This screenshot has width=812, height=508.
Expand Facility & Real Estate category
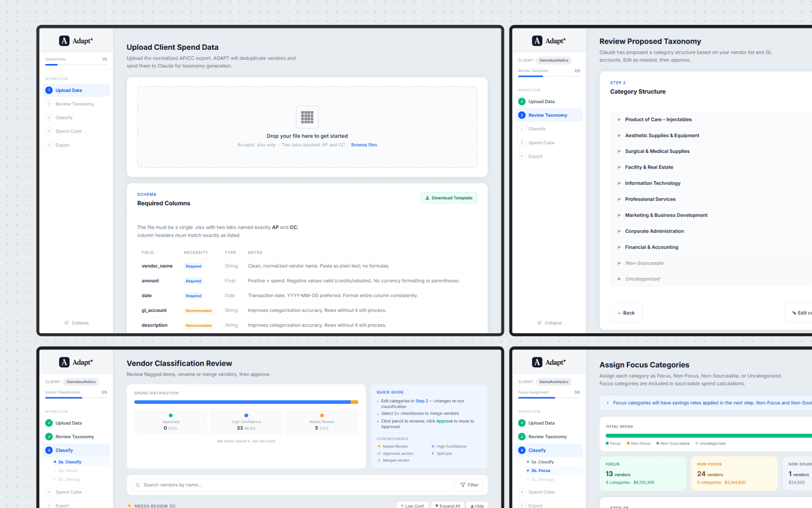coord(619,167)
